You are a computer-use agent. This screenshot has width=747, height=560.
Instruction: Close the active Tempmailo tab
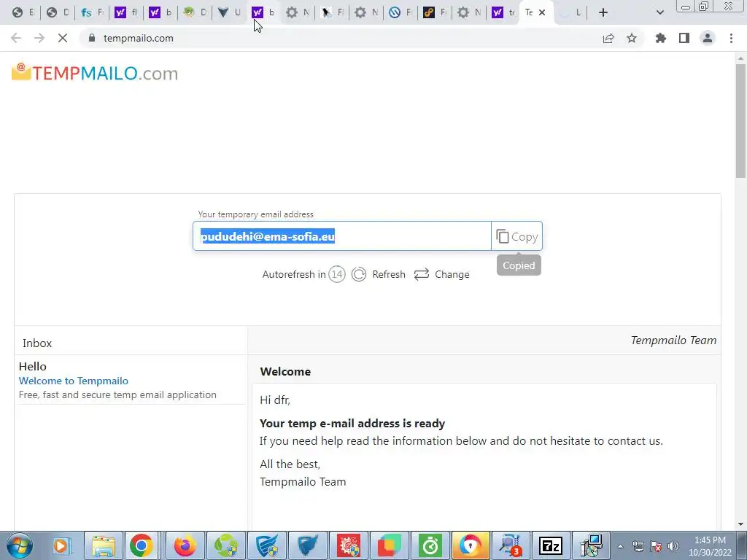[x=542, y=13]
